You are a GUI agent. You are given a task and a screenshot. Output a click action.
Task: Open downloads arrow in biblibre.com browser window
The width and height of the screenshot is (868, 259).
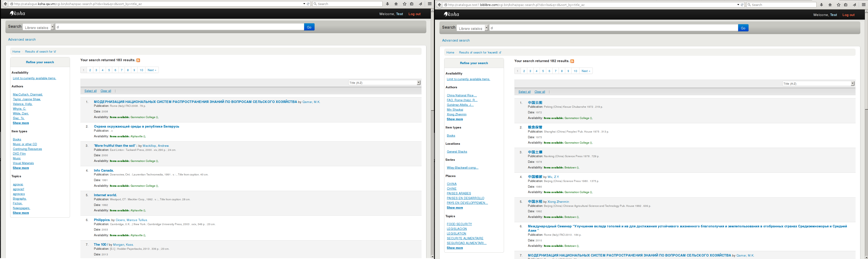(821, 5)
